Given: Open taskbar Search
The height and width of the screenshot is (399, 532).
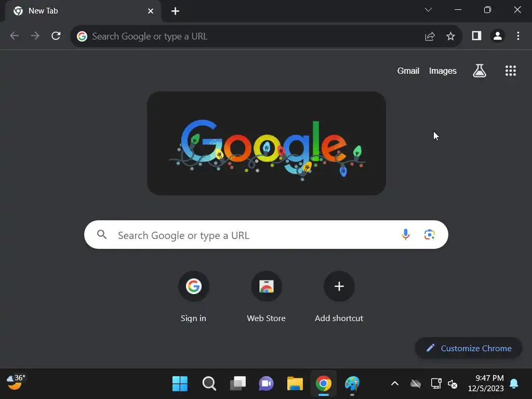Looking at the screenshot, I should (x=209, y=384).
